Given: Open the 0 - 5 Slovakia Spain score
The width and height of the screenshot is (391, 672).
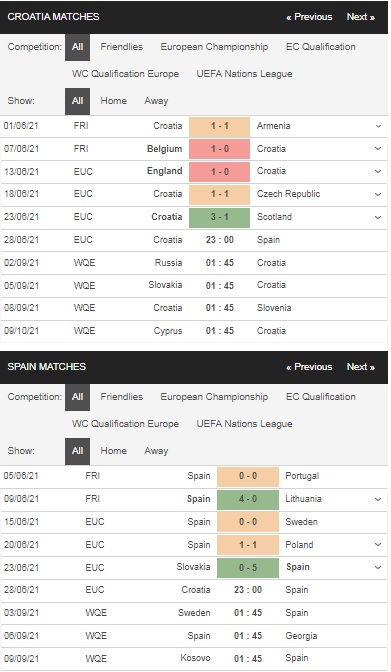Looking at the screenshot, I should (x=248, y=567).
